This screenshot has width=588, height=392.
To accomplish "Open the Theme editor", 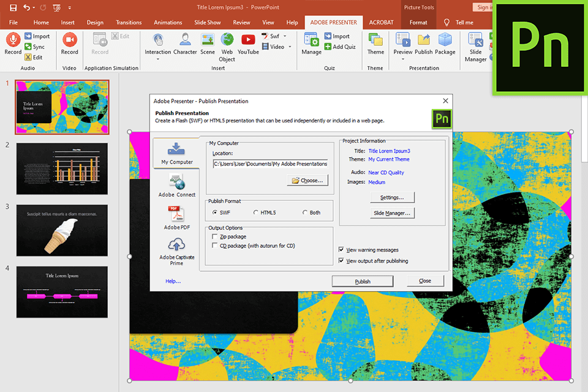I will point(375,44).
